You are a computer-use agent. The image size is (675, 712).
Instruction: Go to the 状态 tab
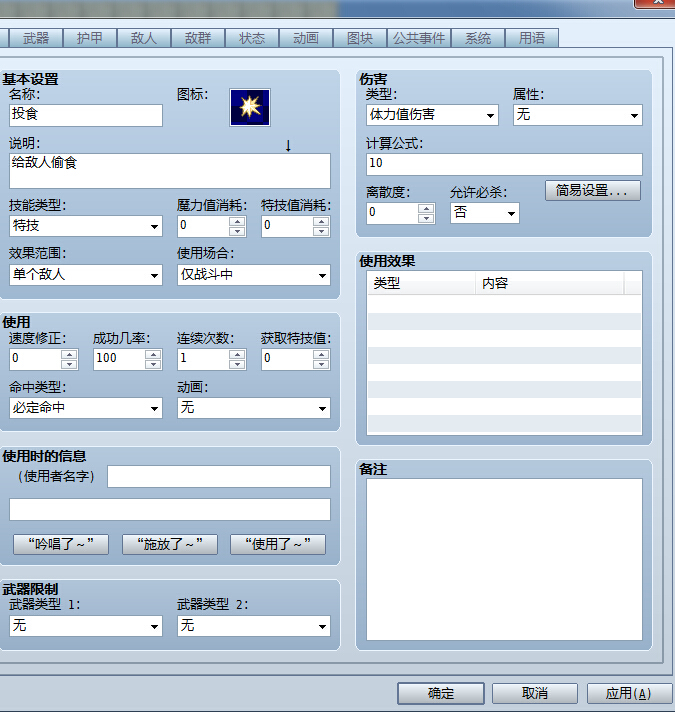251,38
